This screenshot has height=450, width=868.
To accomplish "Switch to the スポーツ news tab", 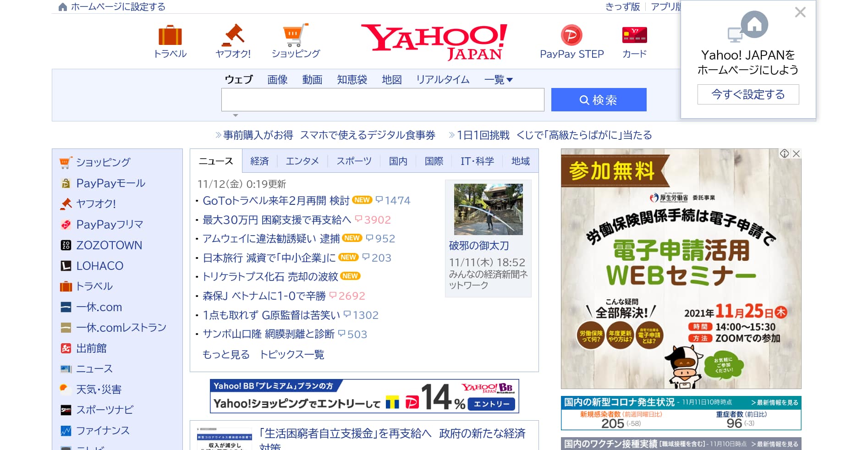I will coord(354,161).
